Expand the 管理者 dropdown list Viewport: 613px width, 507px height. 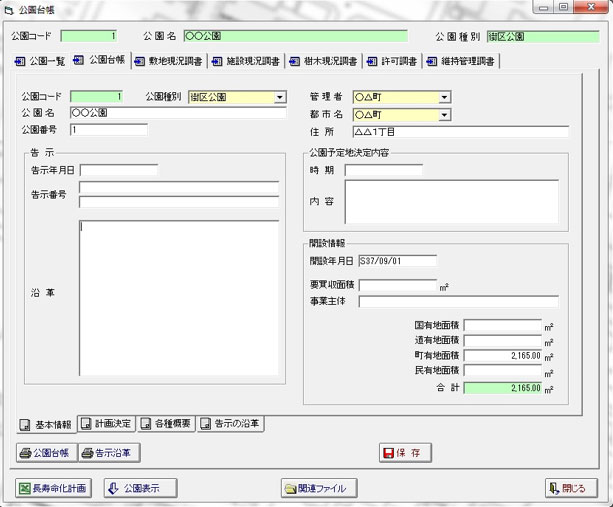[x=444, y=98]
